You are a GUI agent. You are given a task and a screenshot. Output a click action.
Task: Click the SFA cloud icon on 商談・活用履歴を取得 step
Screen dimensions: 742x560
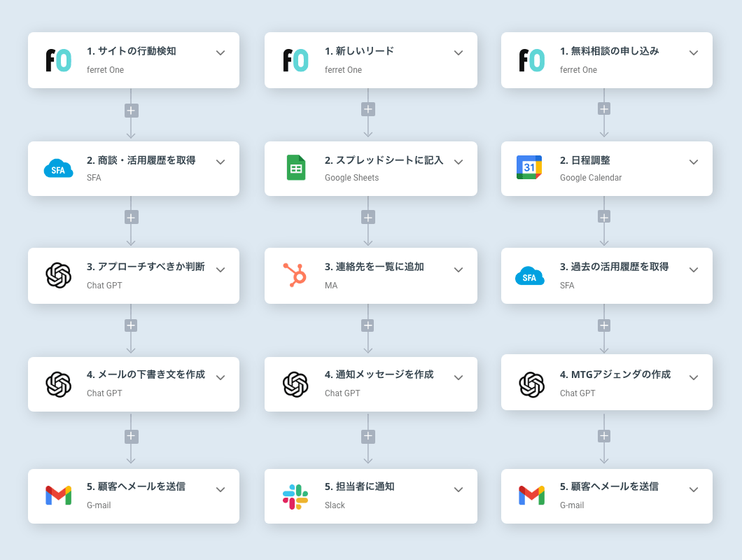[59, 169]
